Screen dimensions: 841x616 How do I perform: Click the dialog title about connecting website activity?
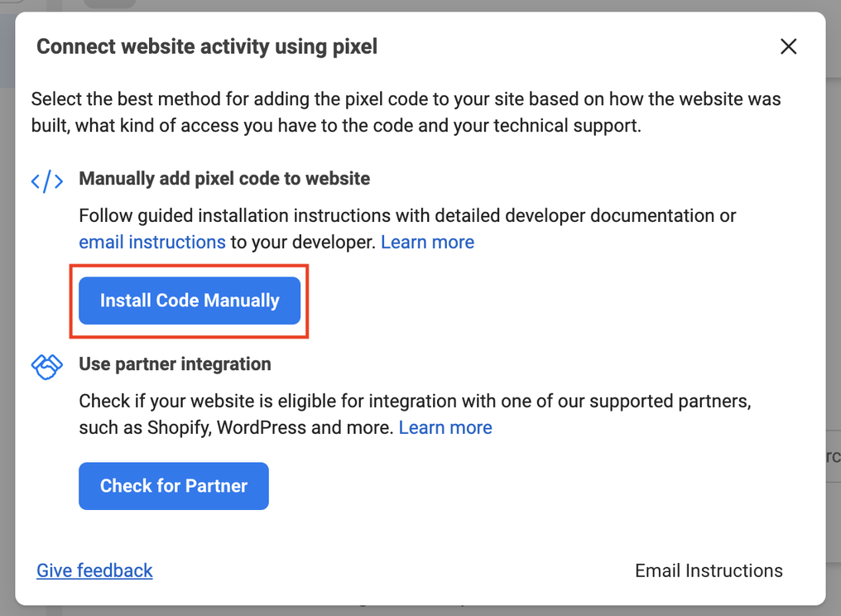click(x=207, y=46)
